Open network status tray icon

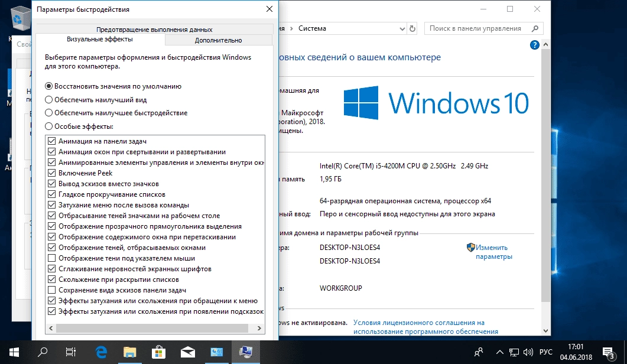[514, 352]
